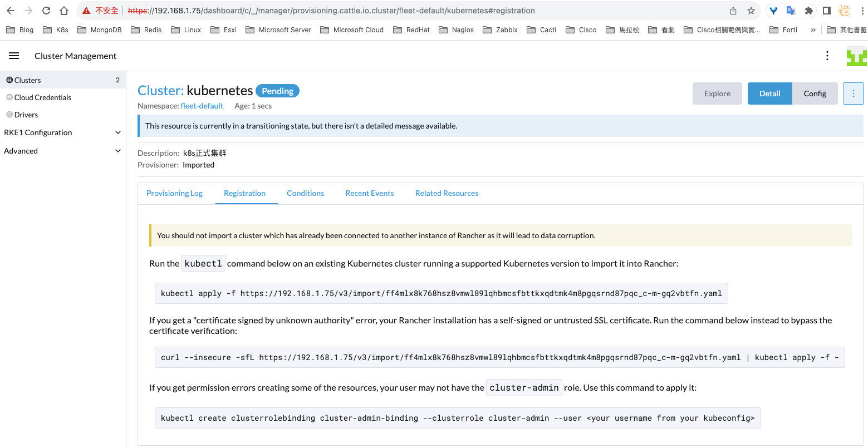Viewport: 868px width, 448px height.
Task: Click the Cluster: breadcrumb link
Action: click(160, 90)
